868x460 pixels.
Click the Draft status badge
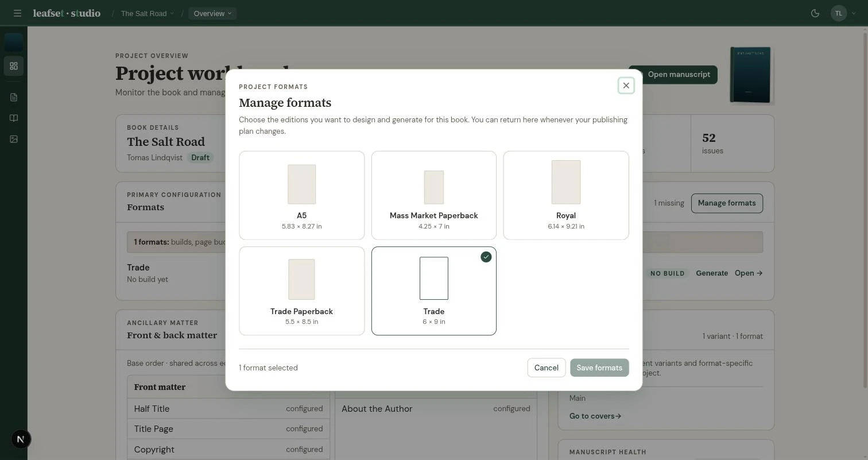pyautogui.click(x=200, y=157)
